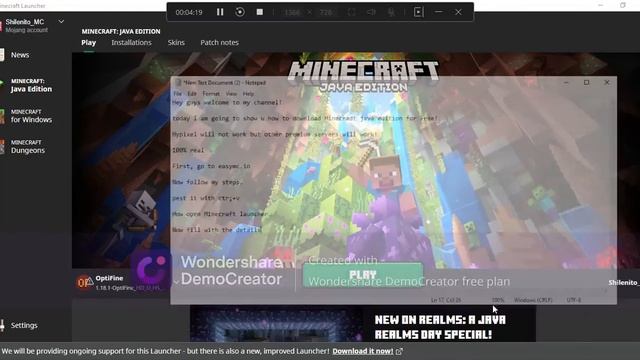This screenshot has height=360, width=640.
Task: Click the Settings sliders icon
Action: [2, 325]
